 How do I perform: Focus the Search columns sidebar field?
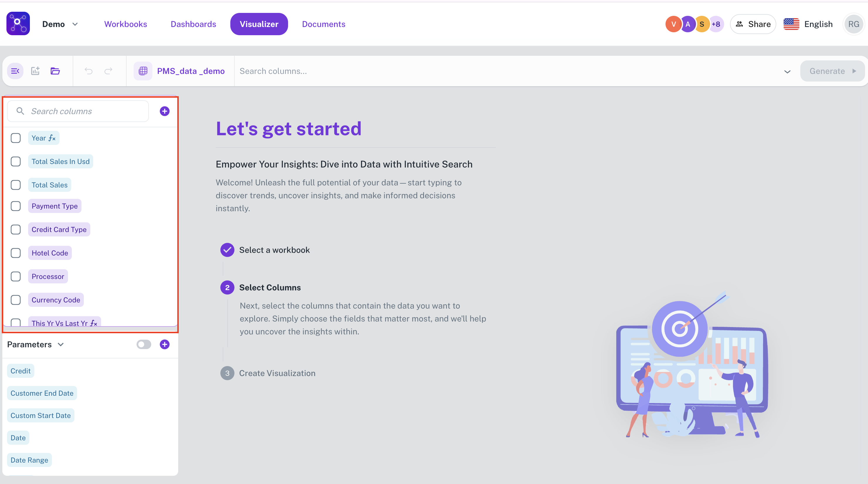[x=78, y=111]
